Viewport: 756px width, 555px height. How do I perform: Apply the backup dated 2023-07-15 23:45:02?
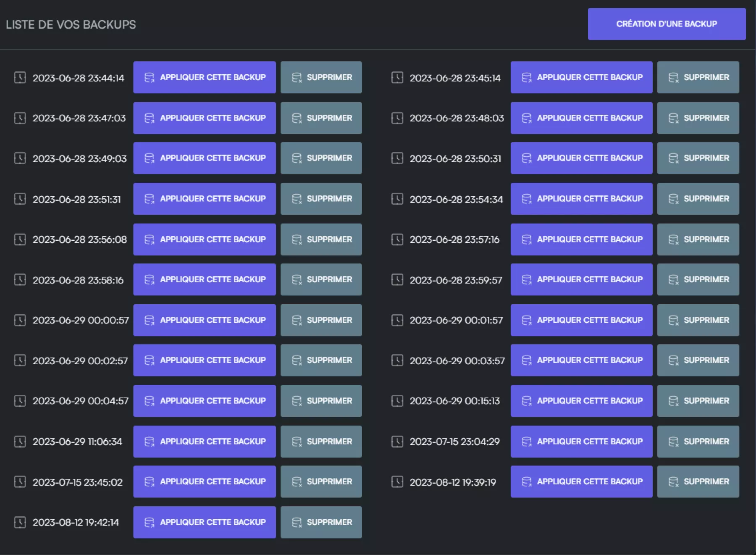(x=205, y=482)
